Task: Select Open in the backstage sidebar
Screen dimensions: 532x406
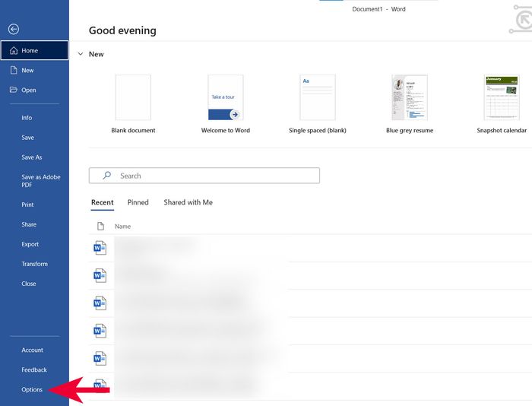Action: pyautogui.click(x=35, y=90)
